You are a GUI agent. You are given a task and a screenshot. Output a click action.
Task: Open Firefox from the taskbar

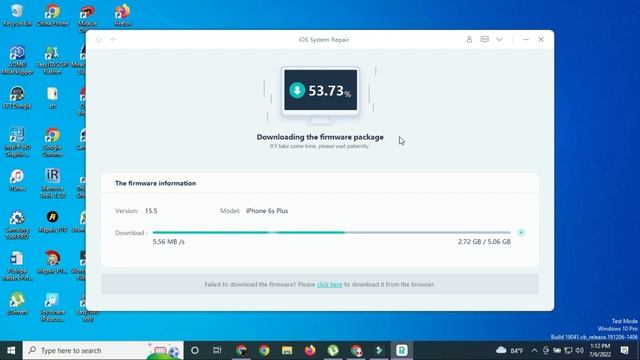pos(310,351)
